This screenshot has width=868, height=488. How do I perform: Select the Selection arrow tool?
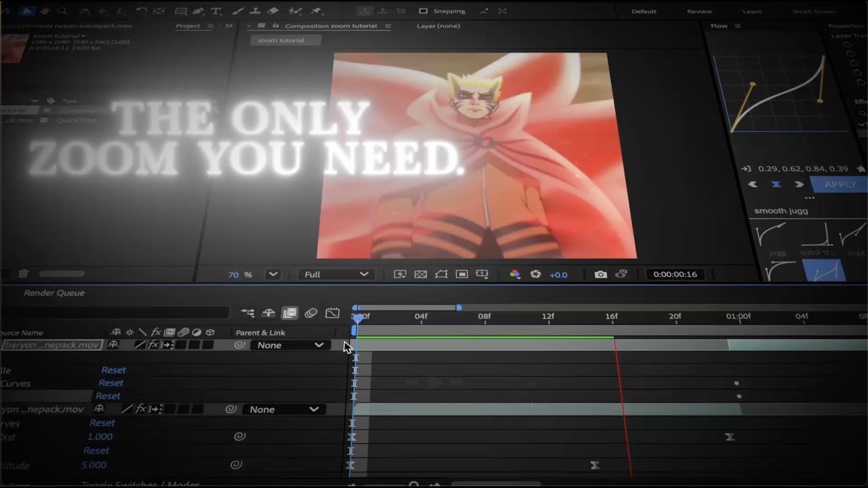(x=26, y=11)
